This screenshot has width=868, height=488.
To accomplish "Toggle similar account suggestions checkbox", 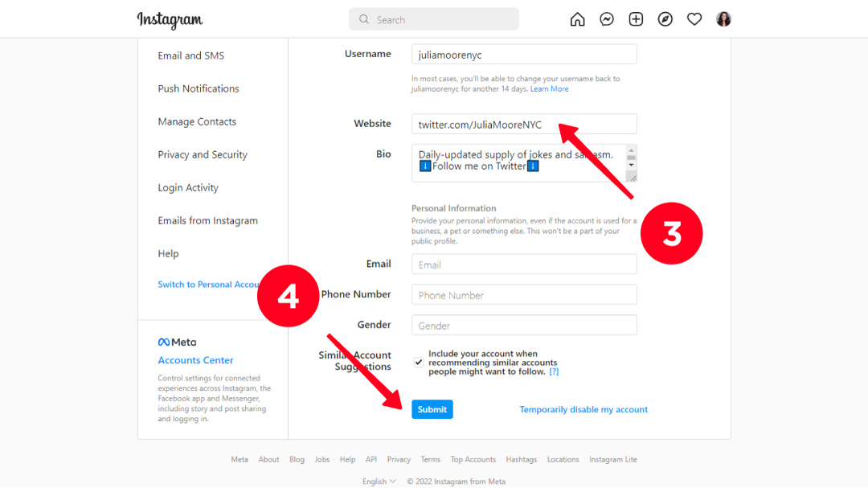I will pos(419,363).
